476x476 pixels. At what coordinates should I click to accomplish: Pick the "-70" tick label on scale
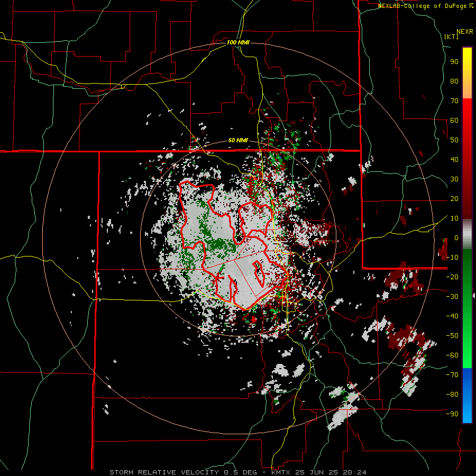point(452,375)
